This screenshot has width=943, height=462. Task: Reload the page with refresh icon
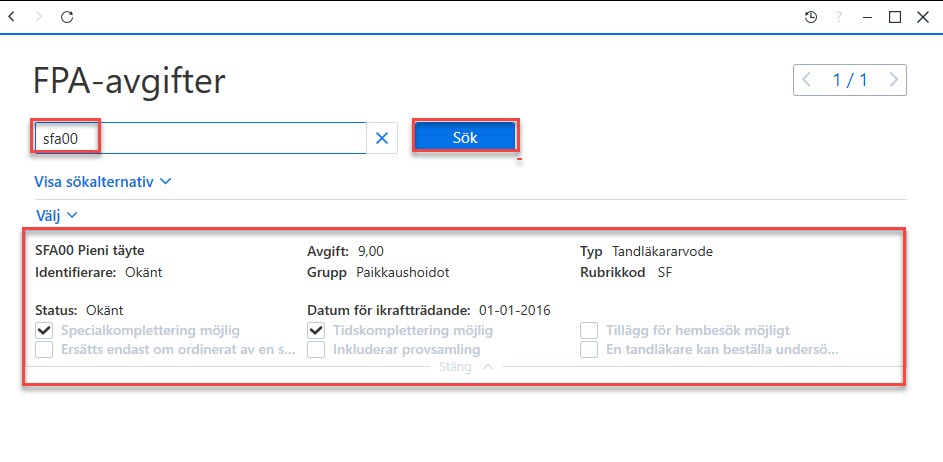67,17
